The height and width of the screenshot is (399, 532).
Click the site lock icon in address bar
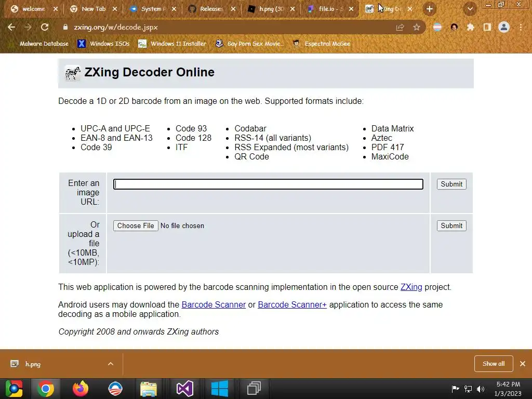pyautogui.click(x=65, y=27)
